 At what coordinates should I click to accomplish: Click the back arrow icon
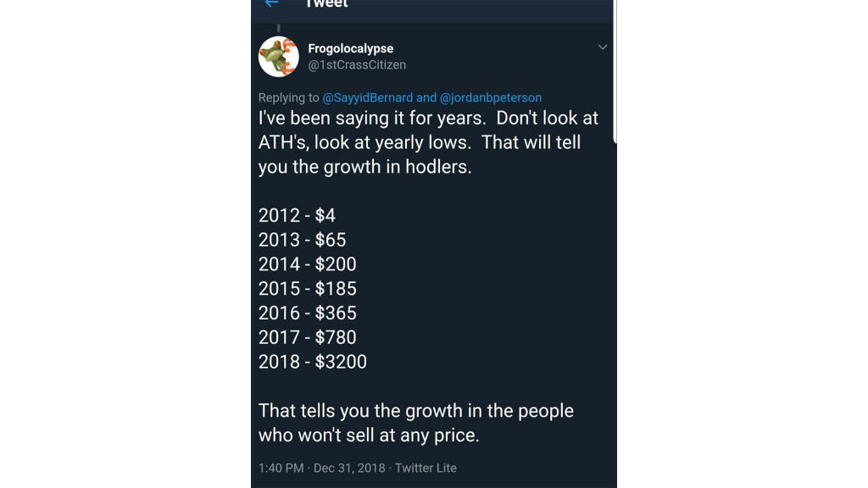[x=272, y=3]
